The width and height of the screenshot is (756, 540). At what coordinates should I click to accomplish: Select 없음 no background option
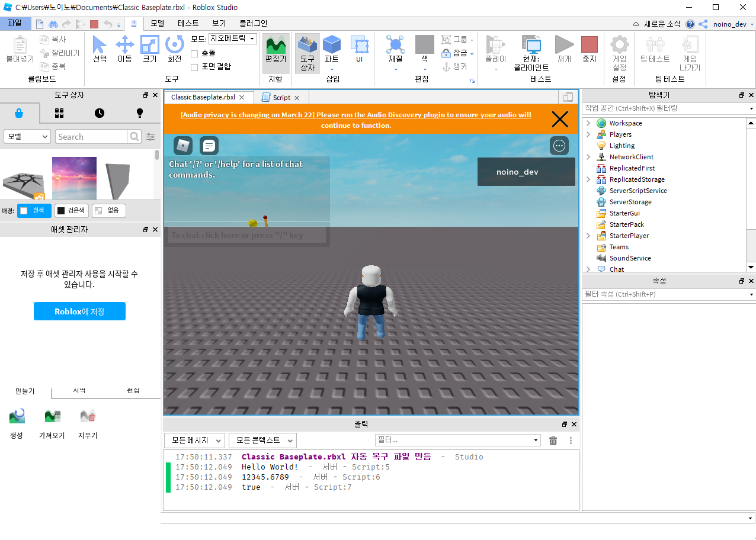coord(109,210)
